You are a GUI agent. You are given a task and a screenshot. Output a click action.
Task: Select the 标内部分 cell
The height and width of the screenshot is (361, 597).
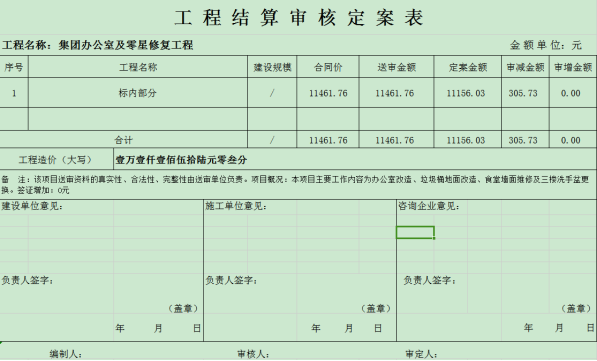point(138,93)
